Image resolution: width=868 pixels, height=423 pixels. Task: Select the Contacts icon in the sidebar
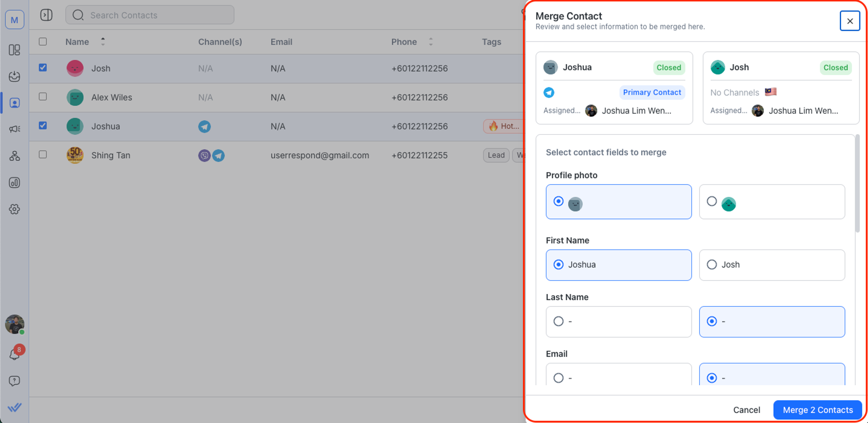click(14, 103)
